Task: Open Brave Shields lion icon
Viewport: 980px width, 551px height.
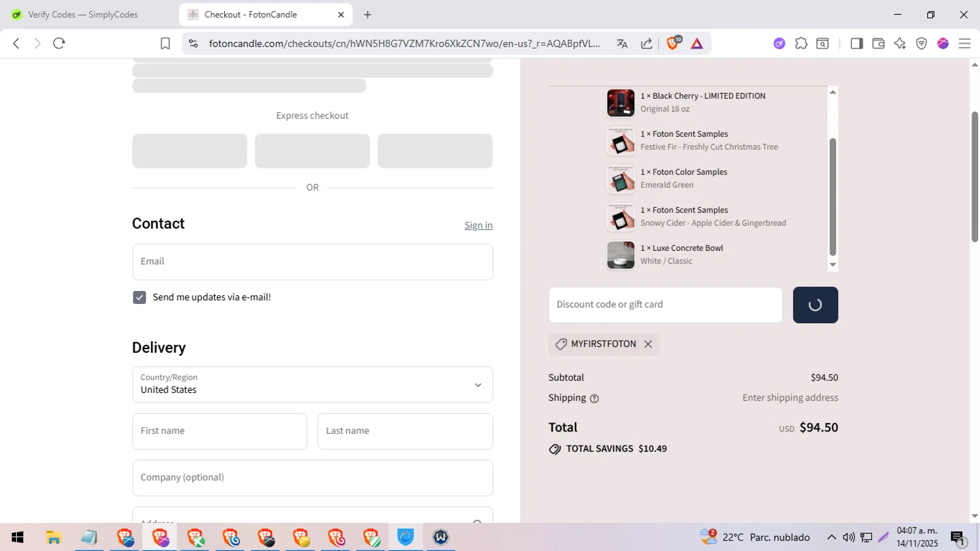Action: click(x=673, y=43)
